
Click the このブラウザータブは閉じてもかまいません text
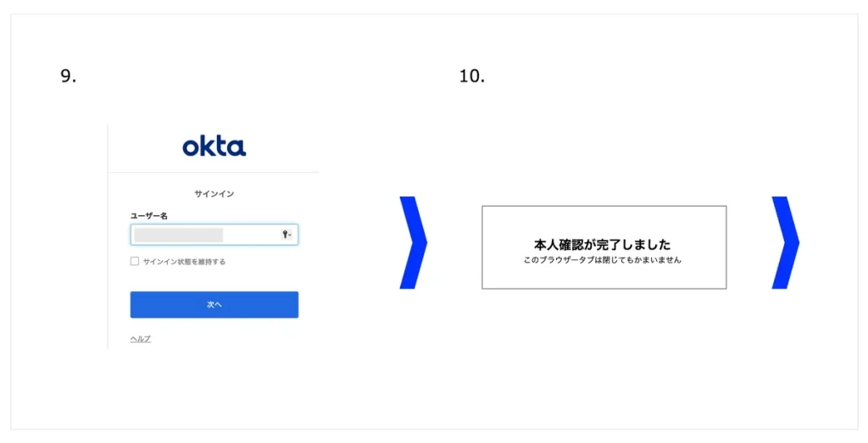(603, 260)
